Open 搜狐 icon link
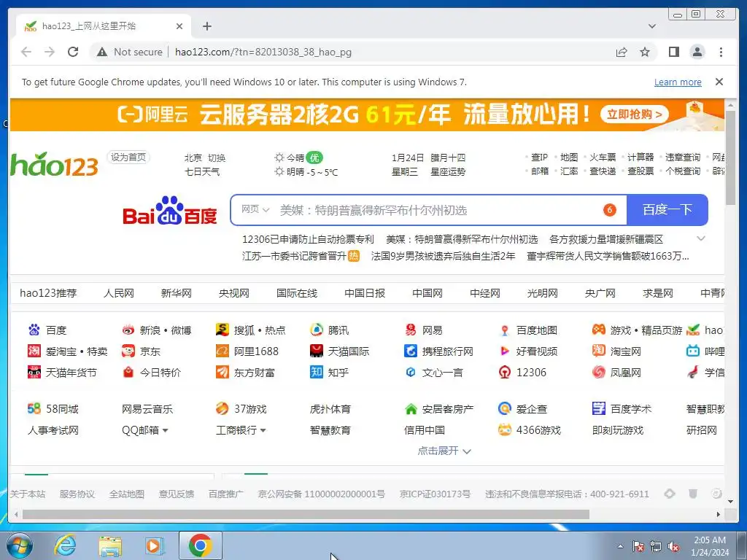The height and width of the screenshot is (560, 747). pyautogui.click(x=222, y=330)
